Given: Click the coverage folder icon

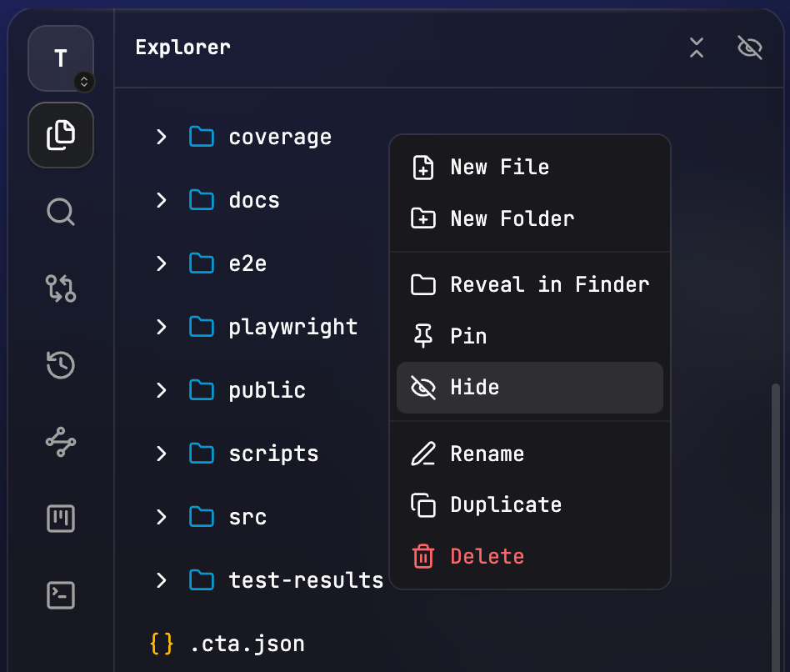Looking at the screenshot, I should tap(202, 137).
